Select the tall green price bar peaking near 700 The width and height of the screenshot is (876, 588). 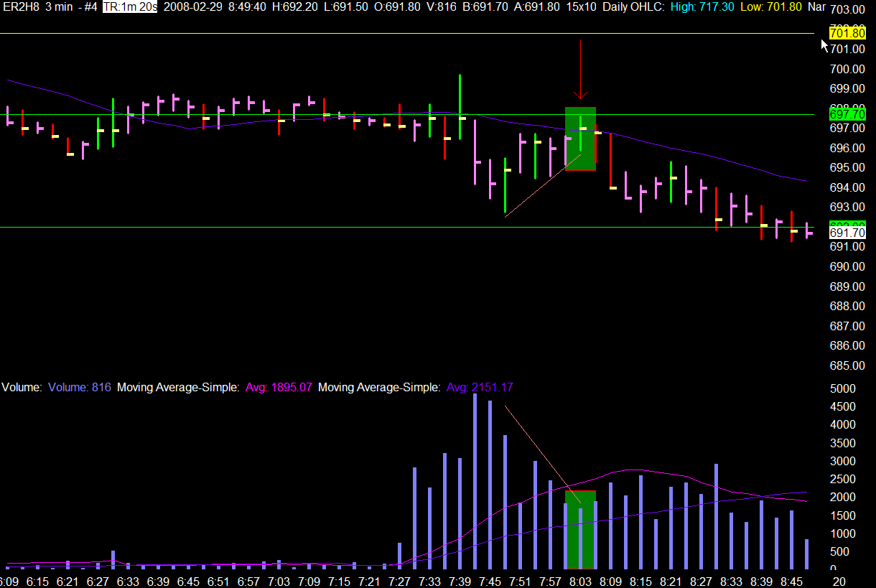(x=460, y=106)
